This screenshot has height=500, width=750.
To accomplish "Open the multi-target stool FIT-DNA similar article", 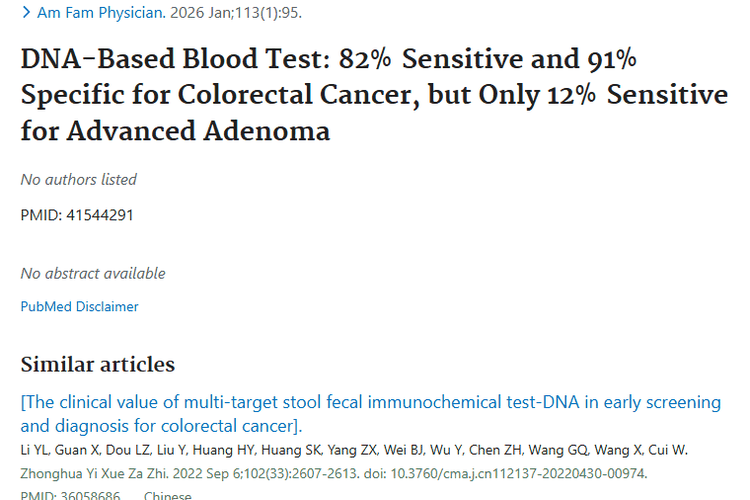I will click(x=370, y=414).
